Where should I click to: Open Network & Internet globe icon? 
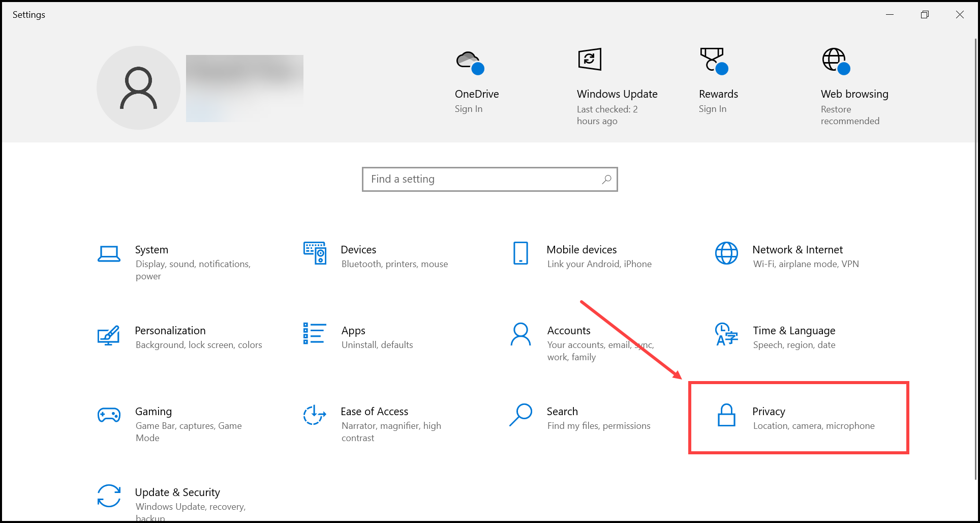pos(726,253)
